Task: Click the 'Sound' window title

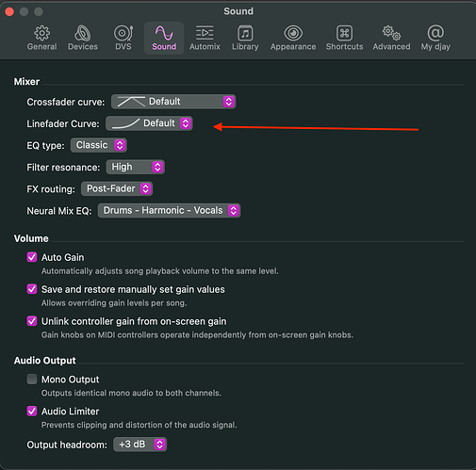Action: pyautogui.click(x=238, y=11)
